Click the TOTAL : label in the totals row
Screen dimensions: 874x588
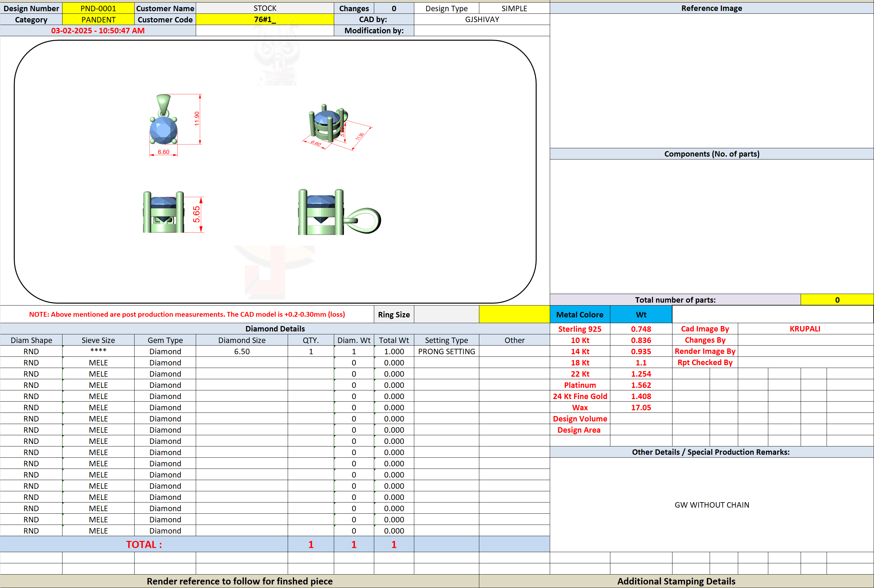pos(144,544)
